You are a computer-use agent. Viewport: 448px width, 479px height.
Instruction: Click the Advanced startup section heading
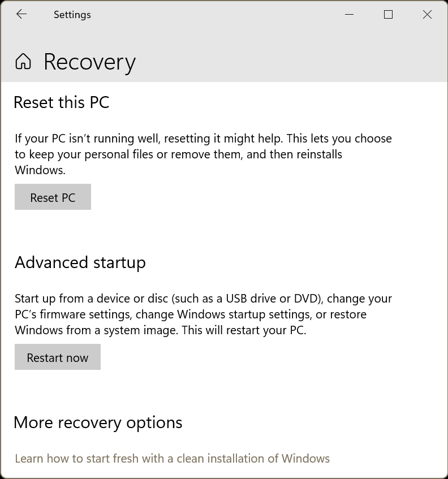pyautogui.click(x=80, y=262)
